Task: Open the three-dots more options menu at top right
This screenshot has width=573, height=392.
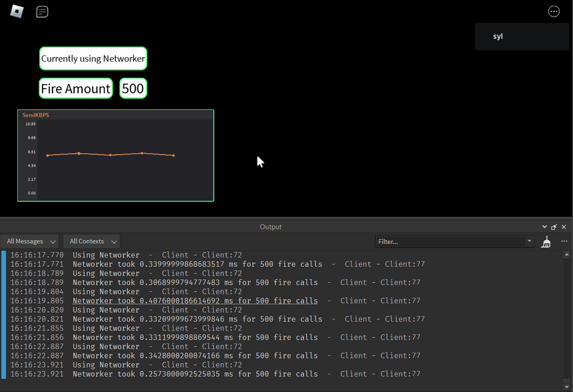Action: coord(554,12)
